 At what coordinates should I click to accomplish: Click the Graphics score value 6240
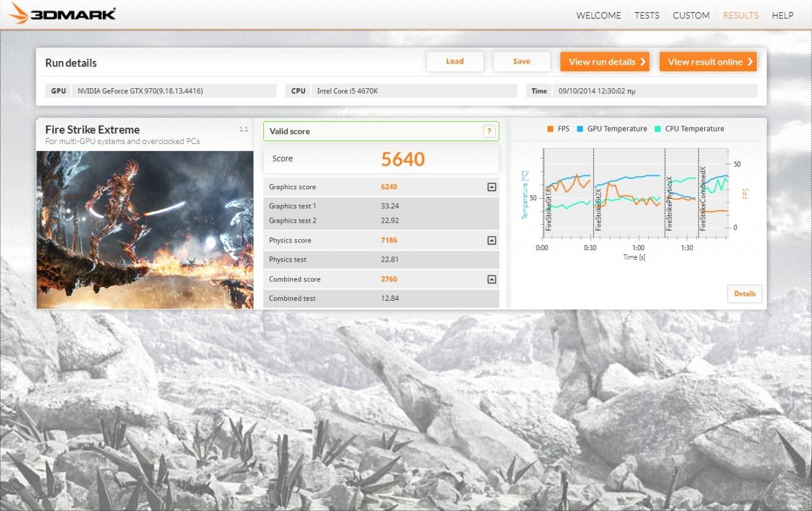tap(389, 187)
